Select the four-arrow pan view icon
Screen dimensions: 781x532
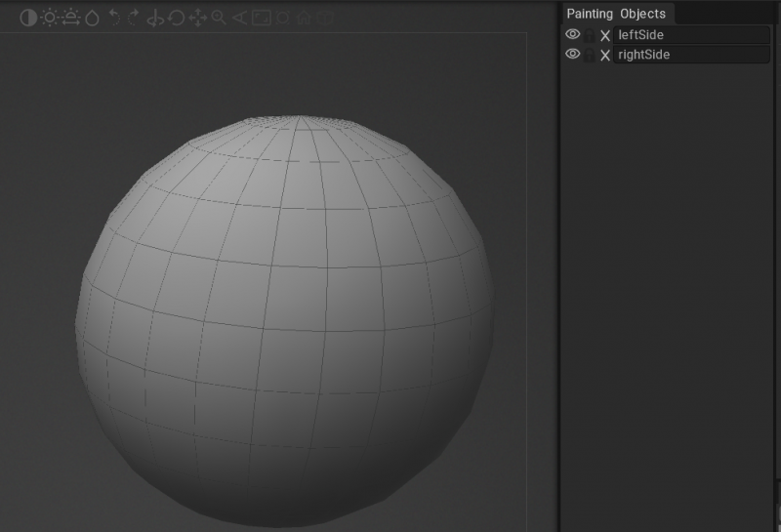[197, 18]
